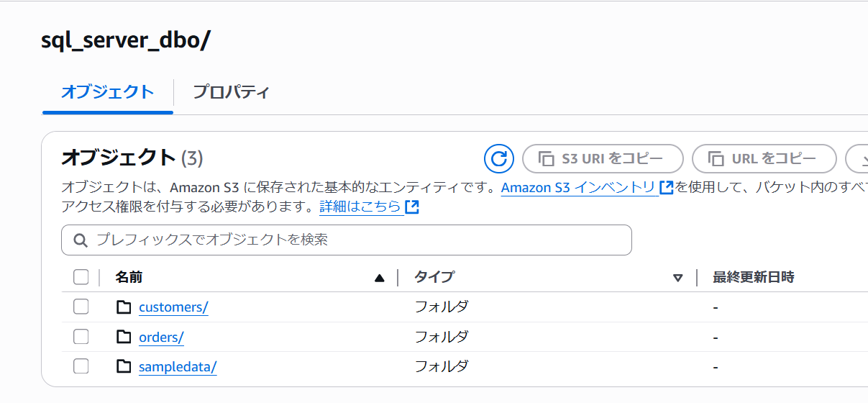This screenshot has width=868, height=403.
Task: Click the refresh objects icon
Action: [499, 158]
